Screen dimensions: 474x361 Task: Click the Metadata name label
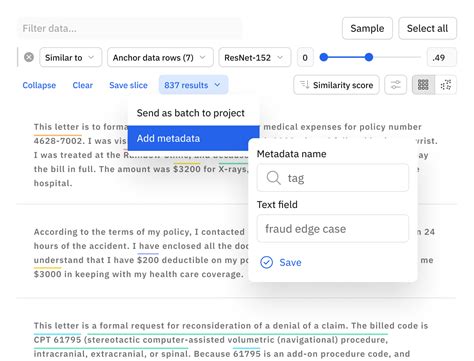(291, 154)
